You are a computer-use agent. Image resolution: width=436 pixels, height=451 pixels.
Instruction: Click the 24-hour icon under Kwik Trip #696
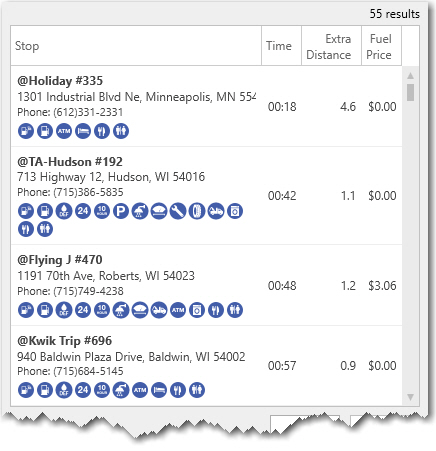[x=83, y=390]
